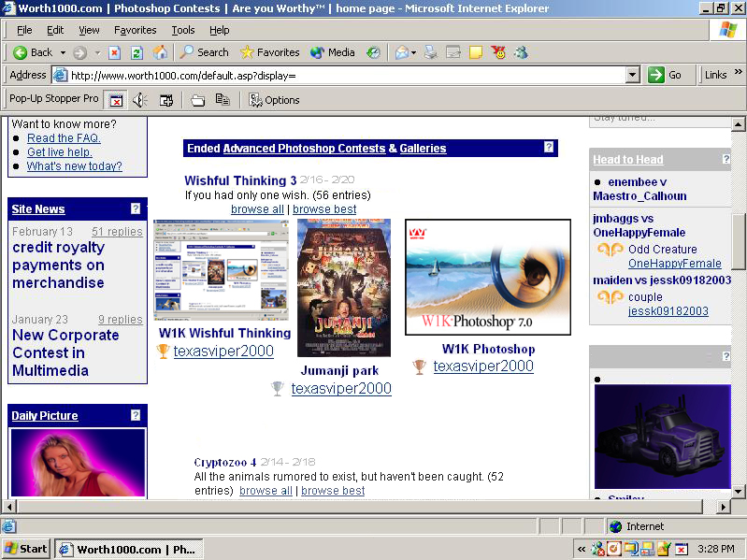Expand the Address bar URL dropdown

click(x=632, y=75)
